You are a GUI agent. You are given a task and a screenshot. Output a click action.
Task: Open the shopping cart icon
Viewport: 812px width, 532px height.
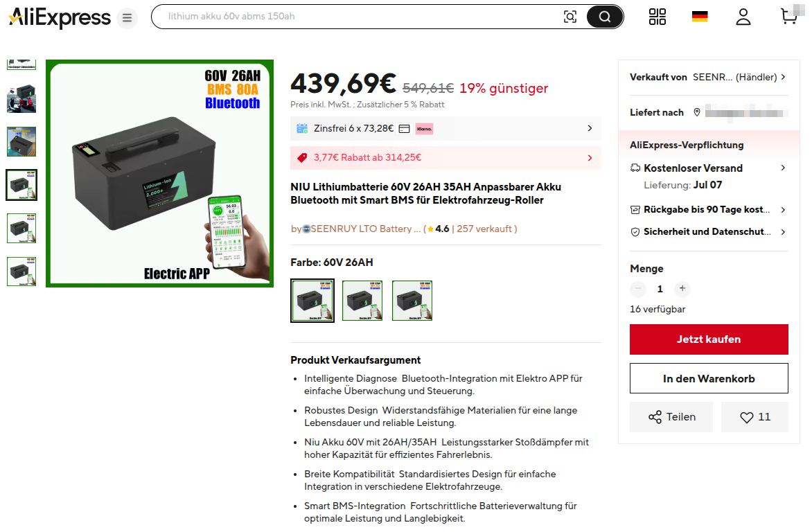(x=789, y=15)
